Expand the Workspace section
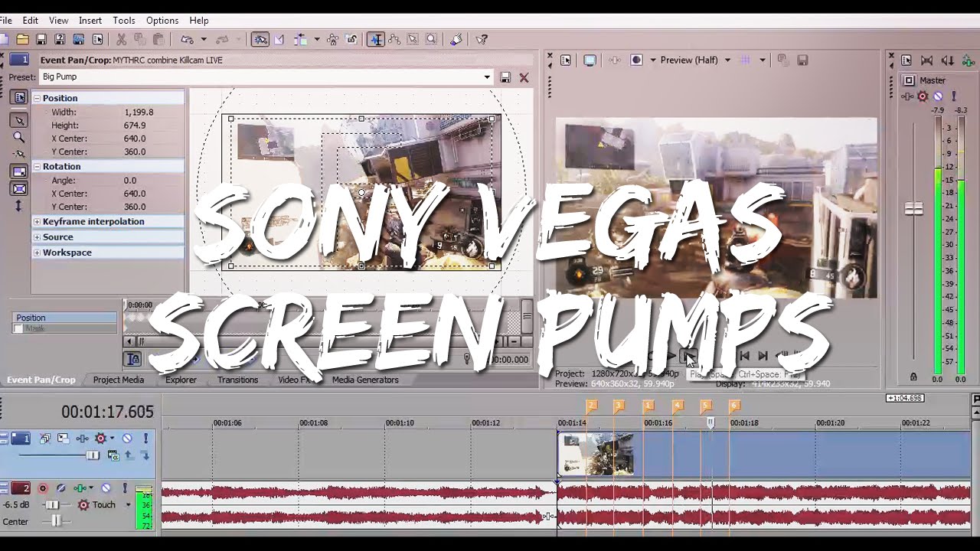980x551 pixels. click(x=37, y=253)
